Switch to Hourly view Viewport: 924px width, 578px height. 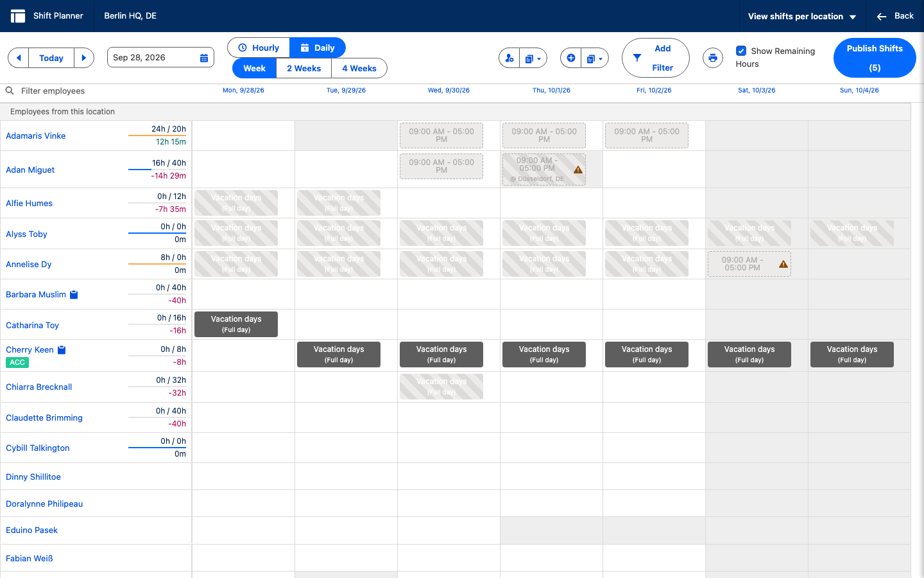259,48
